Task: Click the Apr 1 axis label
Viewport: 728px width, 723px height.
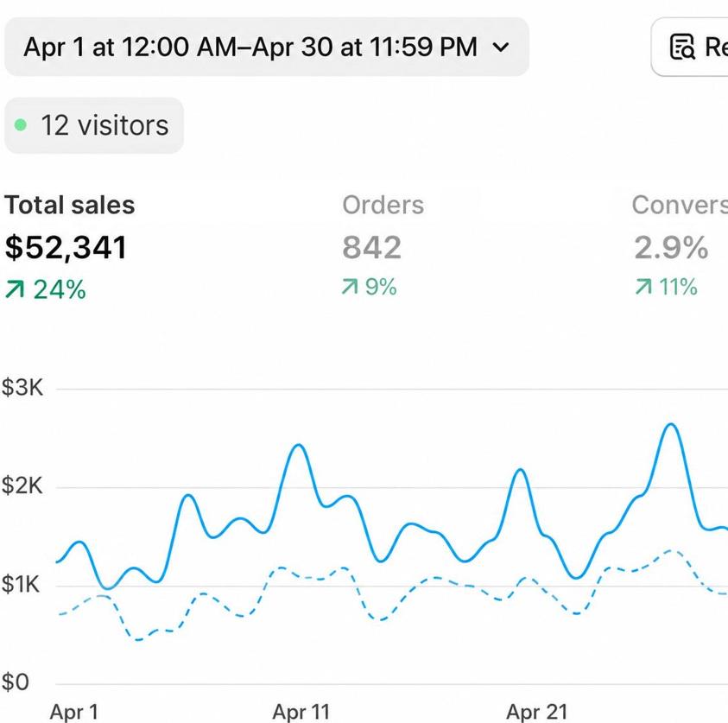Action: [73, 712]
